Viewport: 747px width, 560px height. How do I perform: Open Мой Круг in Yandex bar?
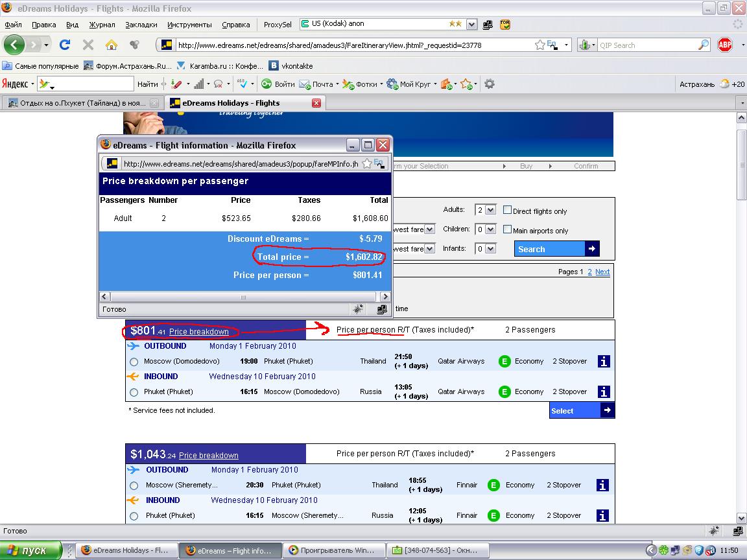[409, 84]
